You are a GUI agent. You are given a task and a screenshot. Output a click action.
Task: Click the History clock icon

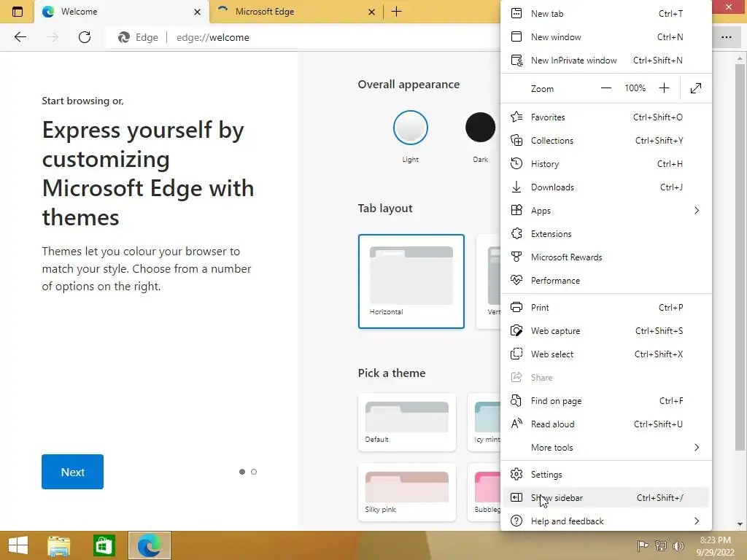point(516,163)
